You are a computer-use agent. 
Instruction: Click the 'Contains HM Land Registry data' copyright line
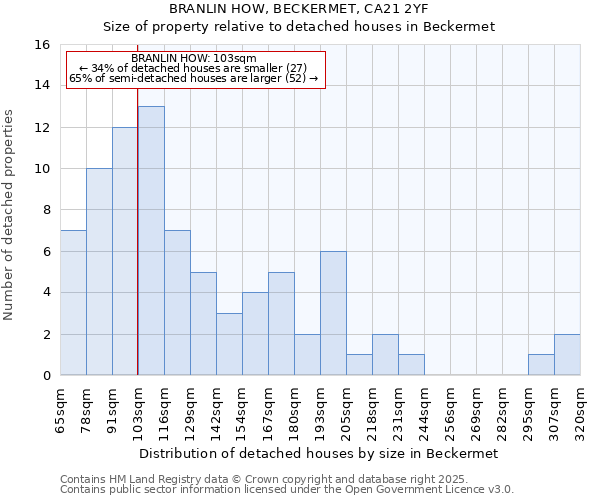coord(264,479)
